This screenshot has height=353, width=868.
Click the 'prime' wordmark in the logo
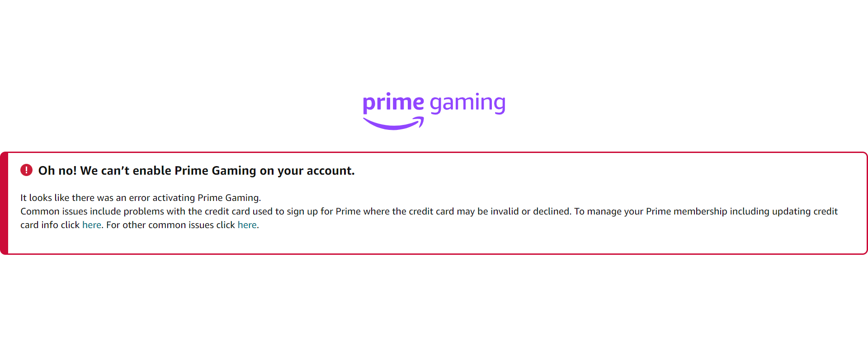393,102
